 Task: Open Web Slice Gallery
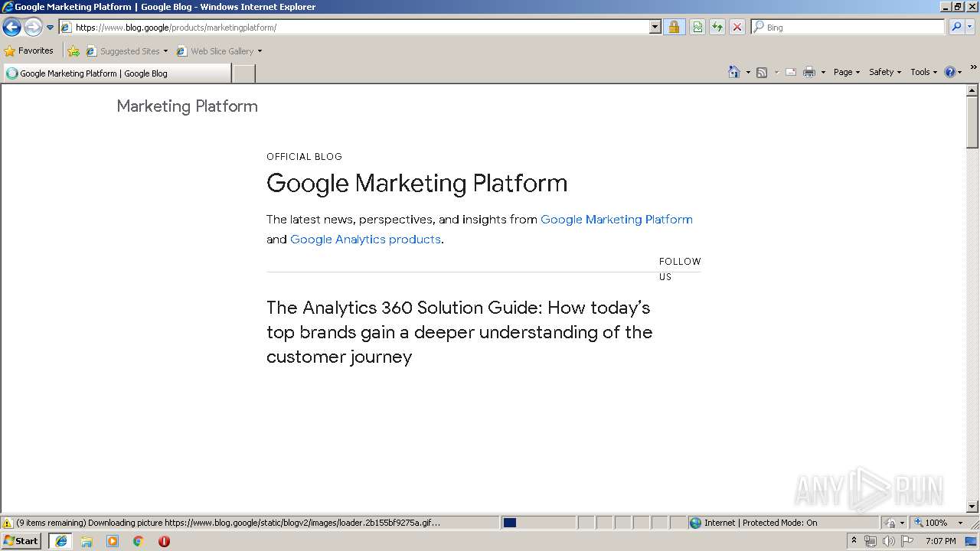pyautogui.click(x=219, y=51)
